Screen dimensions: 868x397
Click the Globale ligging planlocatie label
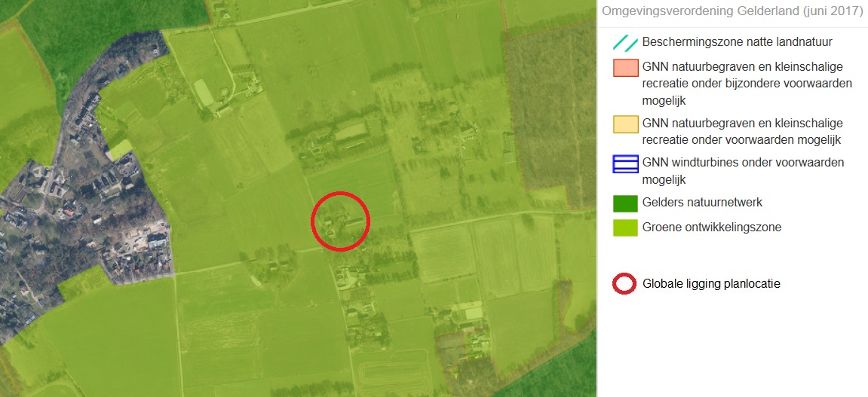(711, 284)
